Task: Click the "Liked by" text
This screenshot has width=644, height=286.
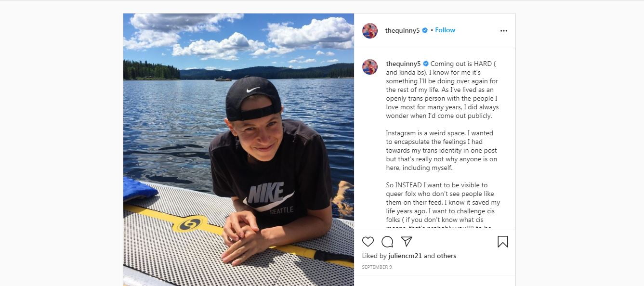Action: 374,256
